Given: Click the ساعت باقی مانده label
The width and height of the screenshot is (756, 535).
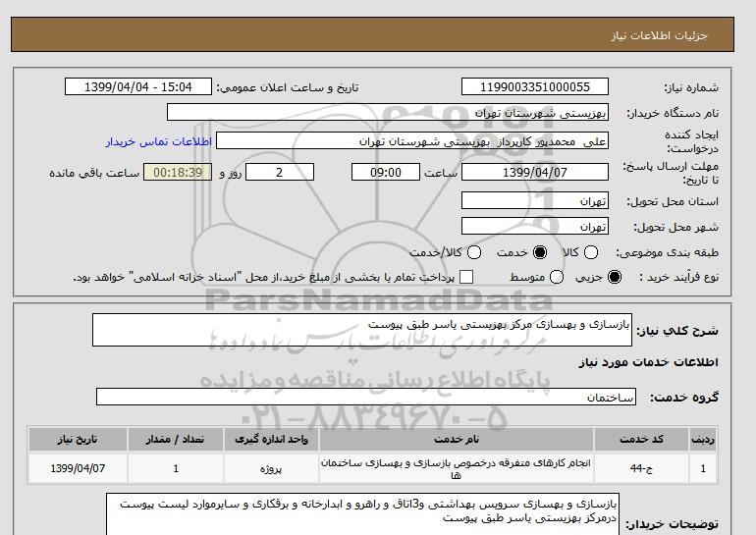Looking at the screenshot, I should tap(94, 173).
